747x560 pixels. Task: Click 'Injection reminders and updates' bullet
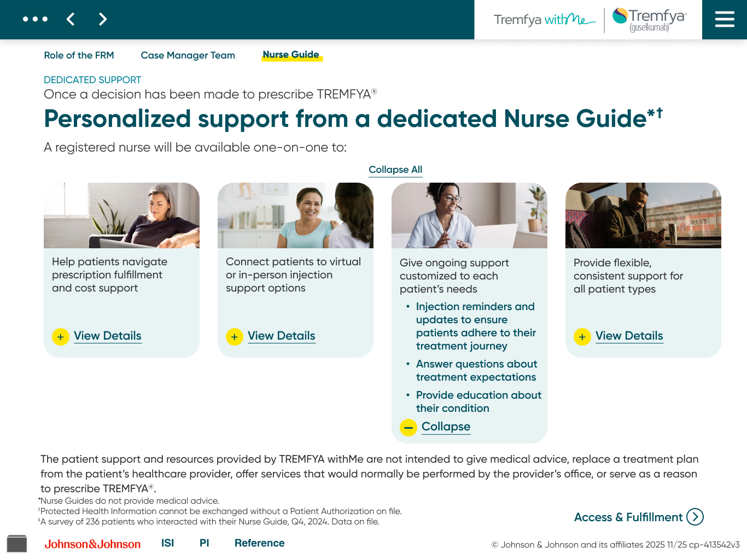pyautogui.click(x=476, y=326)
